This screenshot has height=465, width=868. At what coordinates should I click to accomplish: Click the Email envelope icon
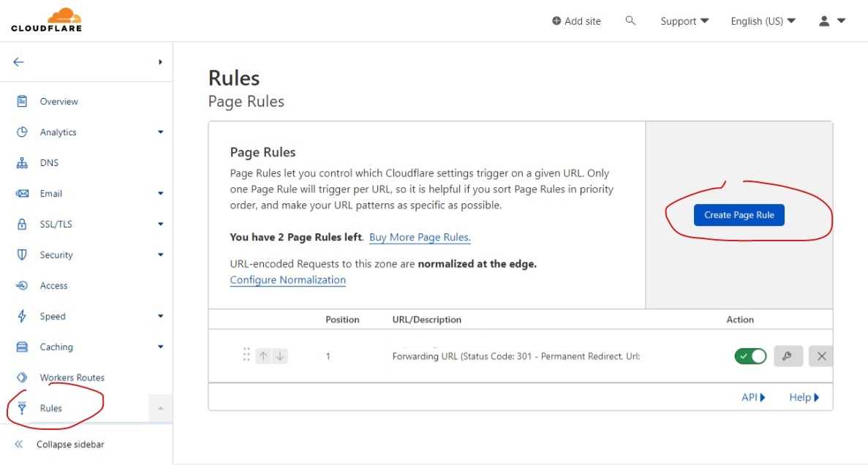click(x=22, y=193)
